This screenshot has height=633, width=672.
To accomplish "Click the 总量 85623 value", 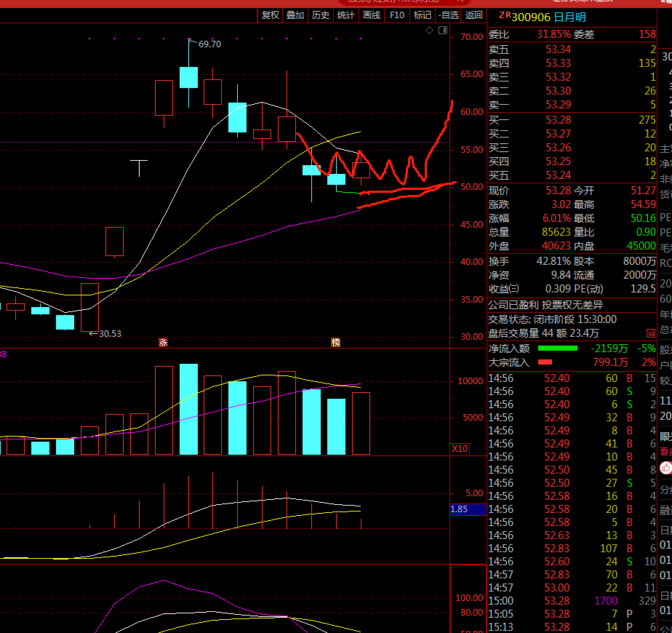I will point(556,232).
